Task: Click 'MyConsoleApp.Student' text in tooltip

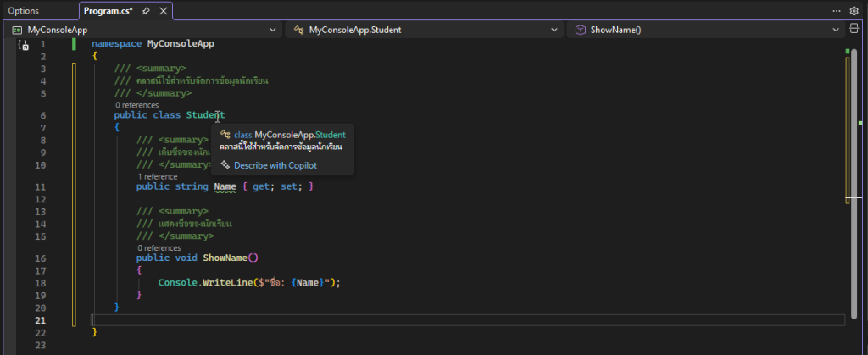Action: (x=300, y=135)
